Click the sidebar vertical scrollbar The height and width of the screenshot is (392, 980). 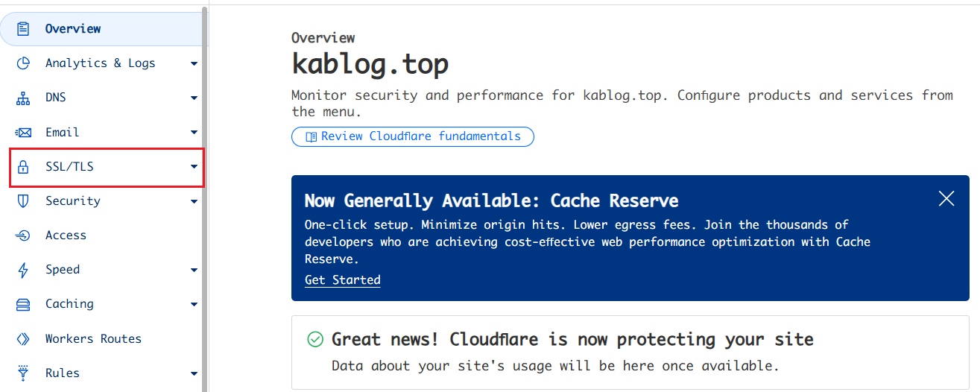pyautogui.click(x=205, y=194)
